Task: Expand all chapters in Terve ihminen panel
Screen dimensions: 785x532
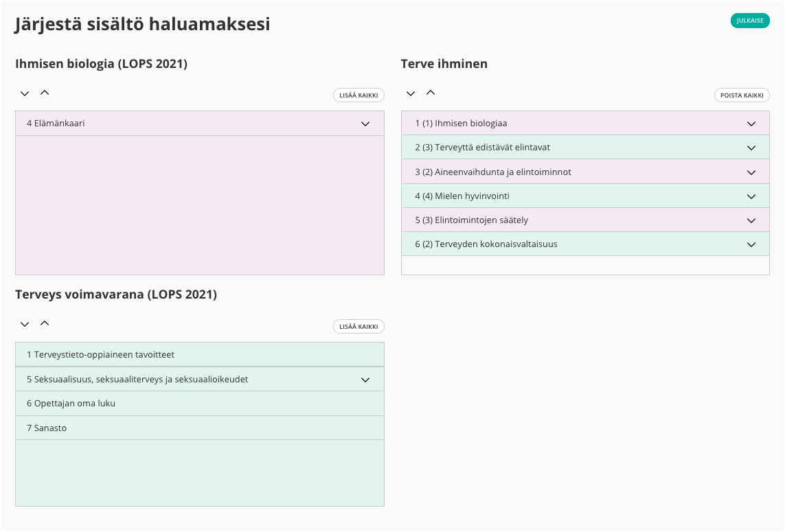Action: tap(411, 93)
